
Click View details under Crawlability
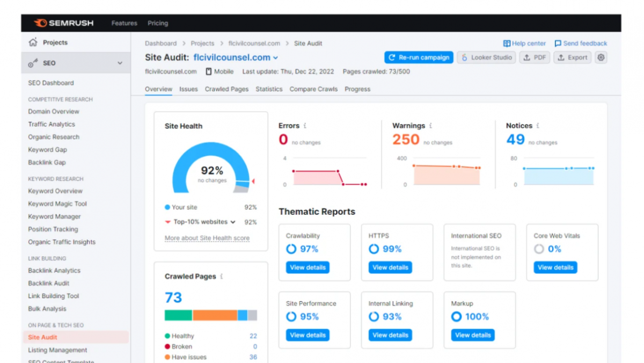coord(308,267)
